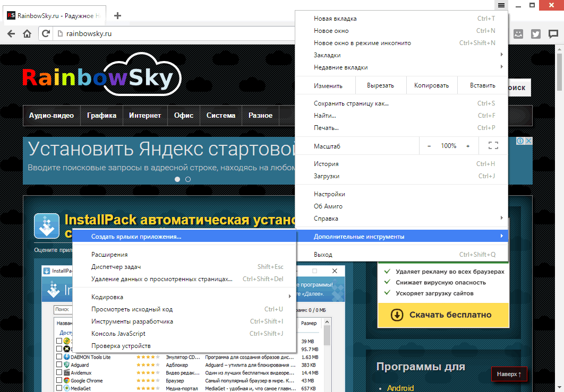Open Инструменты разработчика
This screenshot has height=392, width=564.
[x=184, y=321]
